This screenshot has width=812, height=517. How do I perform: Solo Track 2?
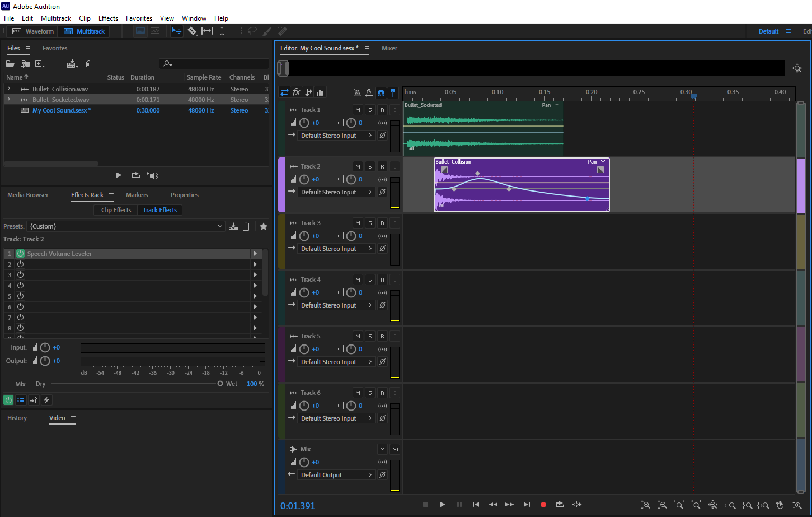click(370, 166)
